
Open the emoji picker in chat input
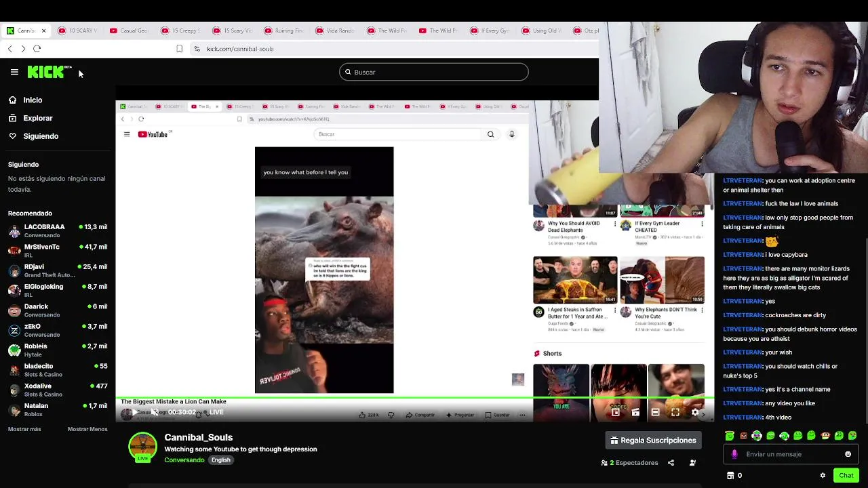pos(848,454)
